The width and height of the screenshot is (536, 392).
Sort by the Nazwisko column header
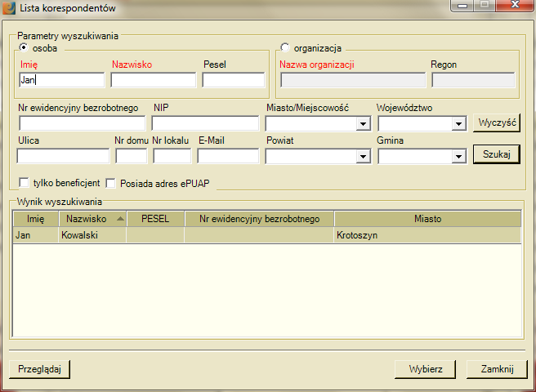pyautogui.click(x=92, y=219)
